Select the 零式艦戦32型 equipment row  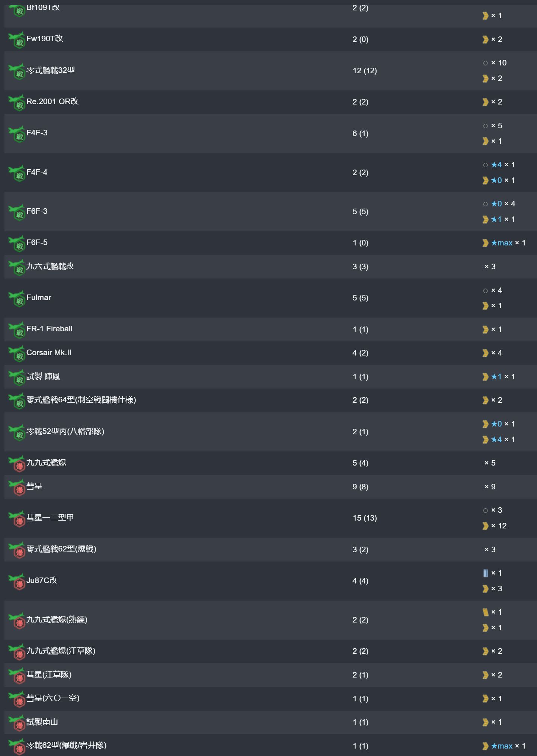(x=271, y=71)
